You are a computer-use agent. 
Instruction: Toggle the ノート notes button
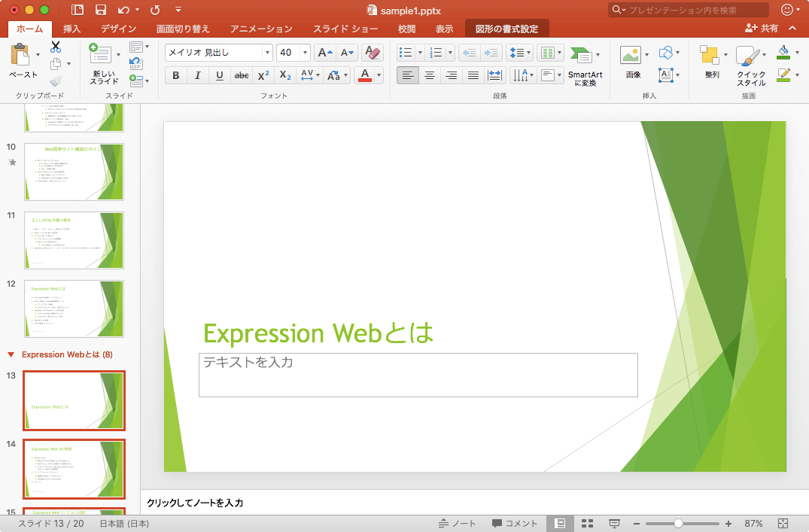coord(457,523)
